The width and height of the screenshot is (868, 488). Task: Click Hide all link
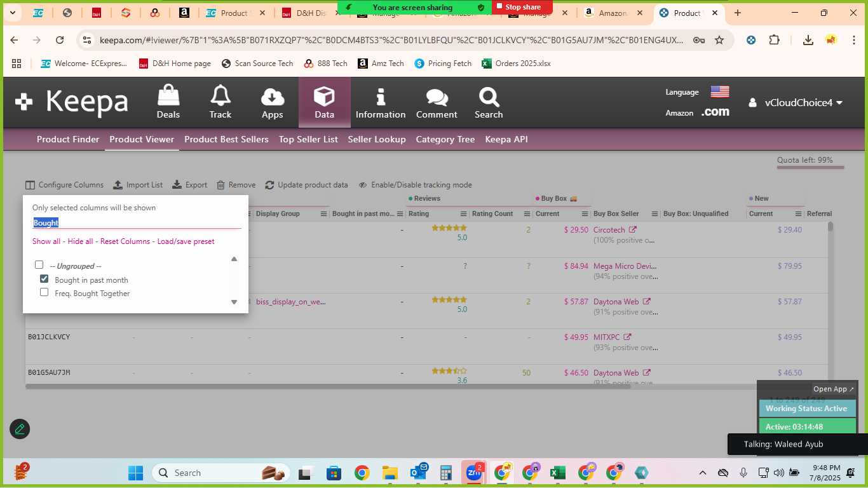point(80,241)
